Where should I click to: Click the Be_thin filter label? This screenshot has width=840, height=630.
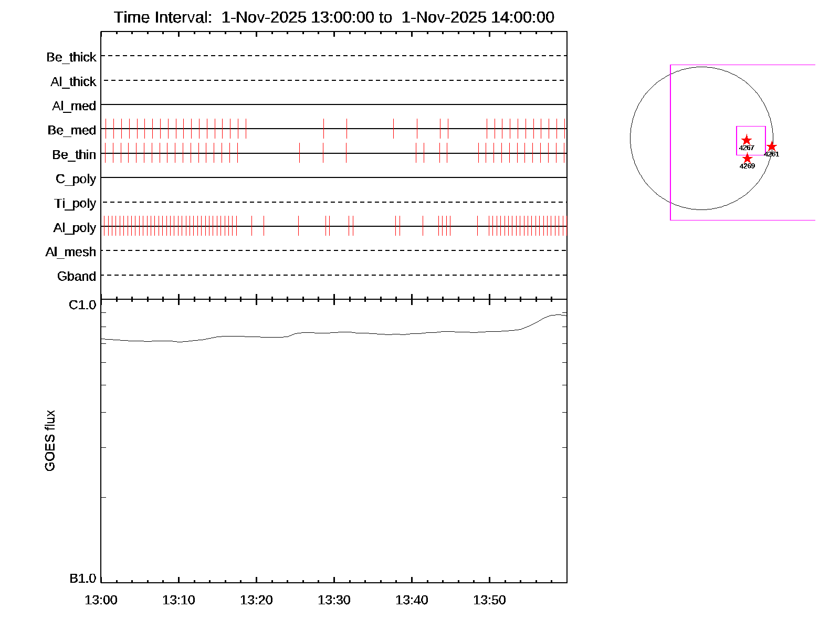(x=74, y=155)
